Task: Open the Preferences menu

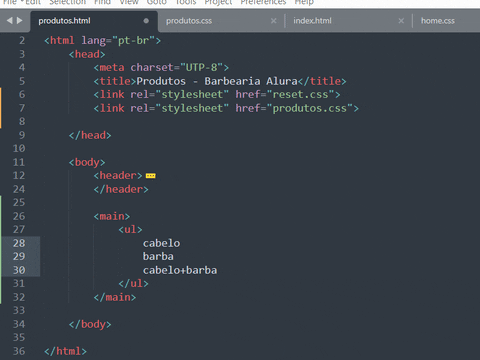Action: (x=263, y=3)
